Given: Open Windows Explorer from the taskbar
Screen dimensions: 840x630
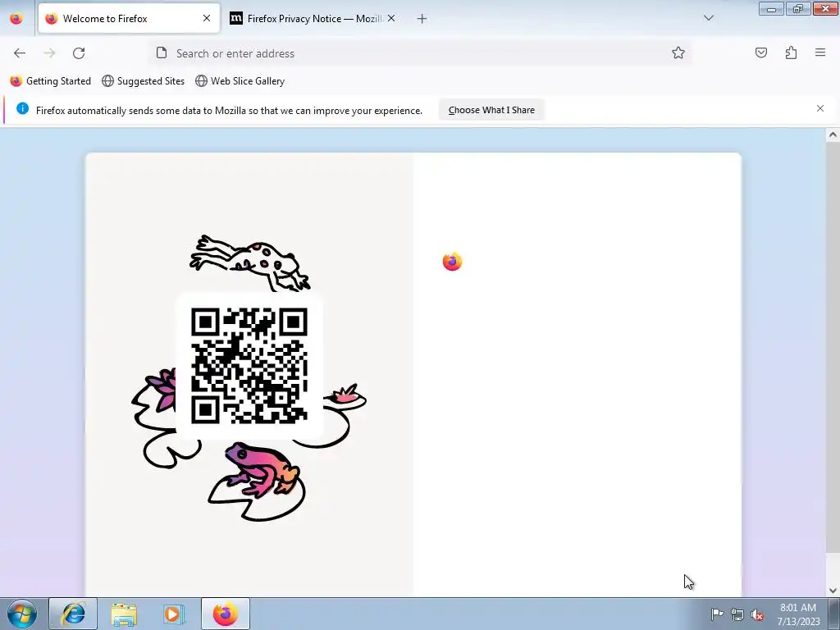Looking at the screenshot, I should 124,614.
